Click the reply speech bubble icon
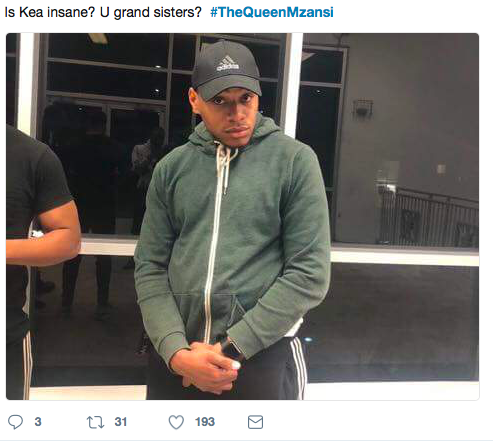Image resolution: width=493 pixels, height=444 pixels. pyautogui.click(x=15, y=422)
